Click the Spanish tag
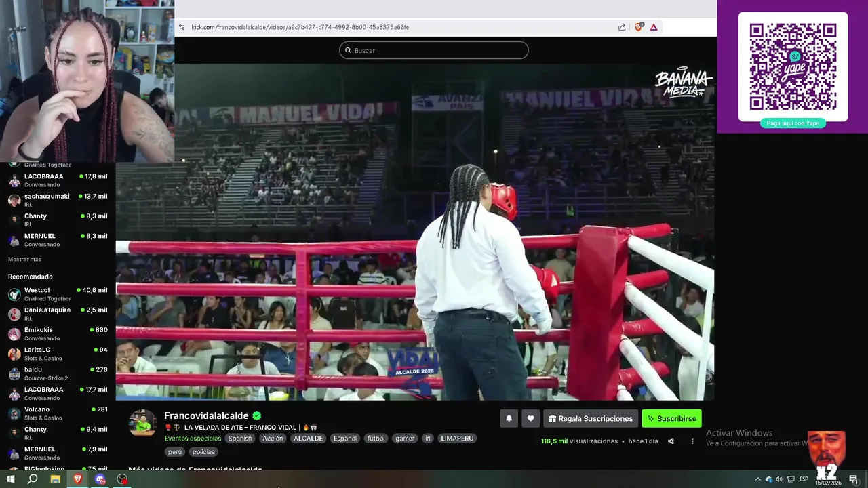The image size is (868, 488). click(x=239, y=439)
